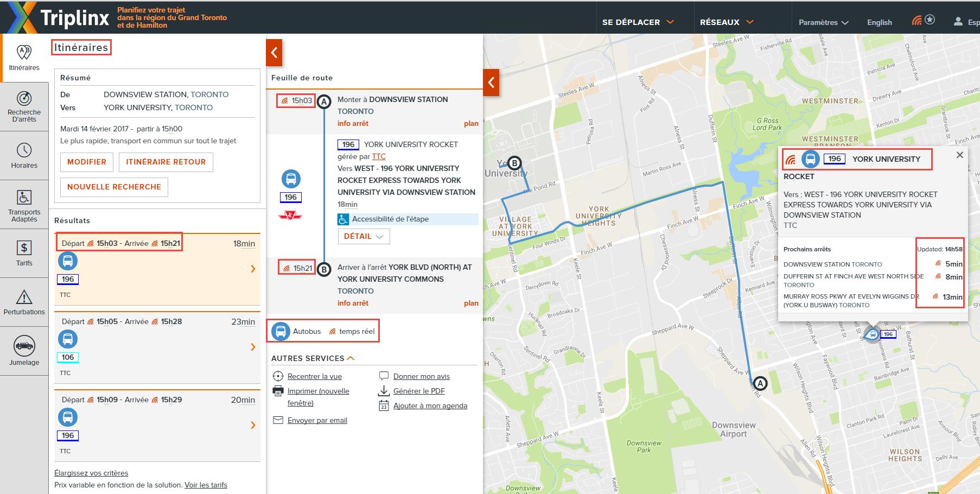Viewport: 980px width, 494px height.
Task: Click the printer icon
Action: point(278,391)
